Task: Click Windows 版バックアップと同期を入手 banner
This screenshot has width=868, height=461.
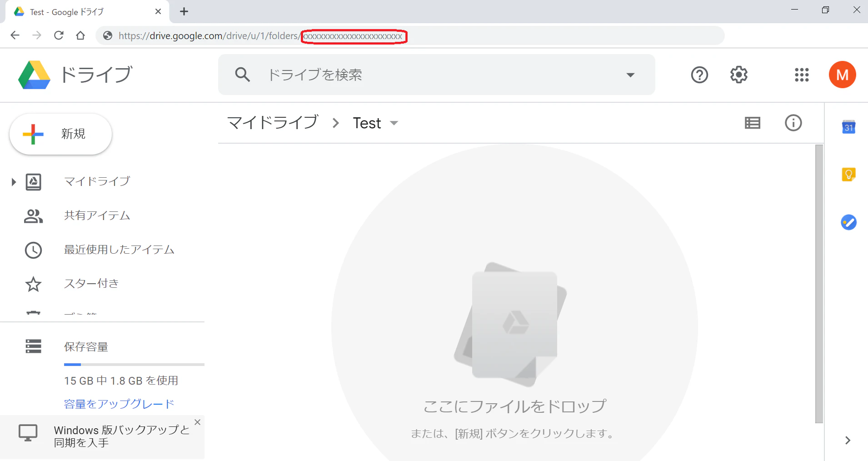Action: click(102, 436)
